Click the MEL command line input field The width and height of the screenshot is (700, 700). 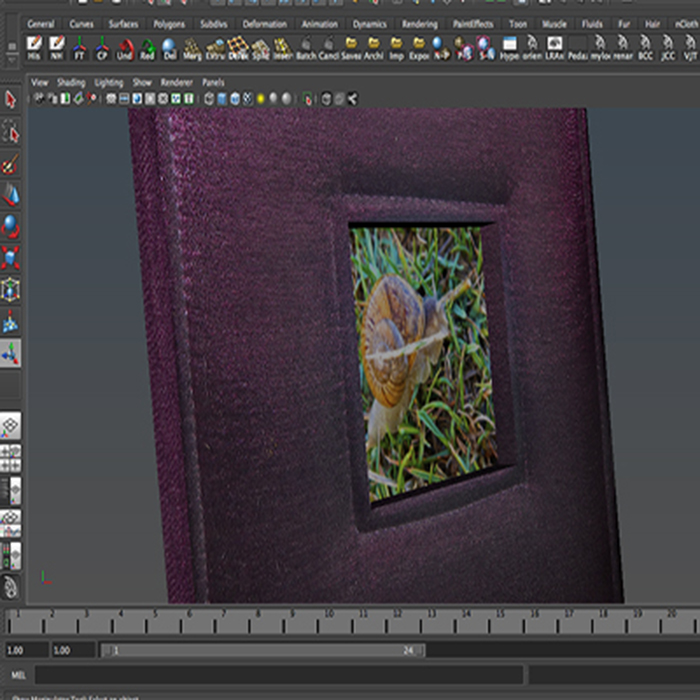click(279, 675)
